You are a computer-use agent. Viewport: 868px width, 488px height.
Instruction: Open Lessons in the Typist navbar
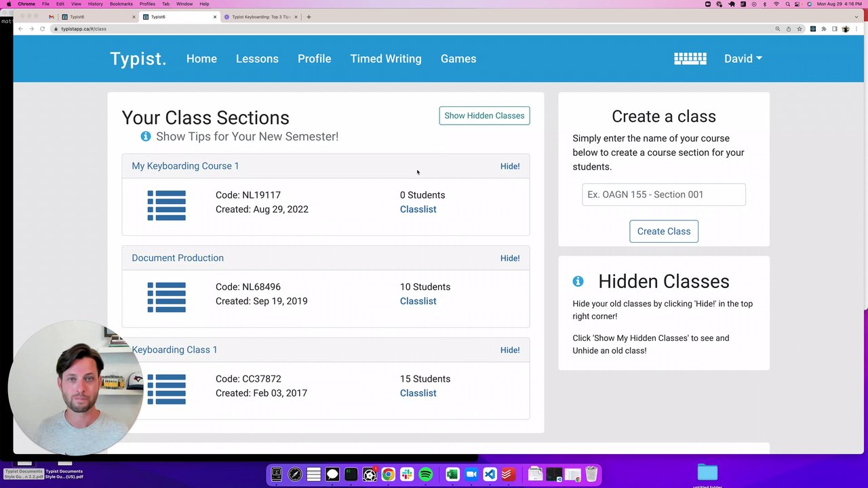(x=257, y=59)
